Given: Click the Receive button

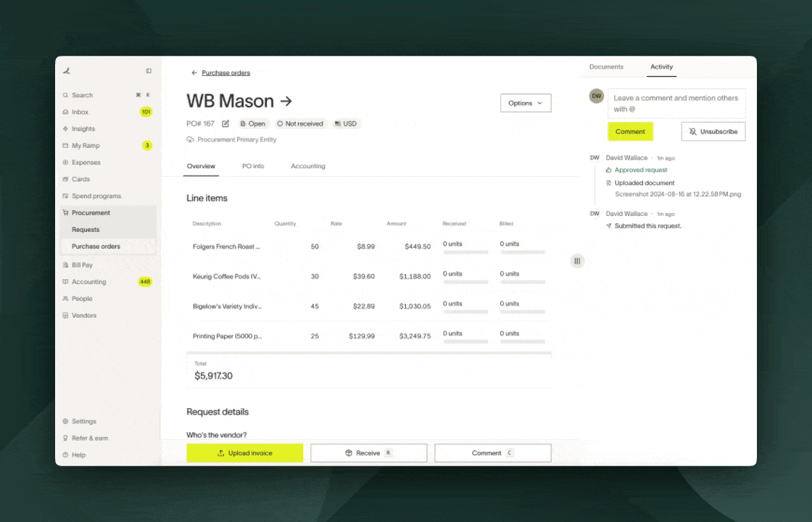Looking at the screenshot, I should [x=369, y=453].
